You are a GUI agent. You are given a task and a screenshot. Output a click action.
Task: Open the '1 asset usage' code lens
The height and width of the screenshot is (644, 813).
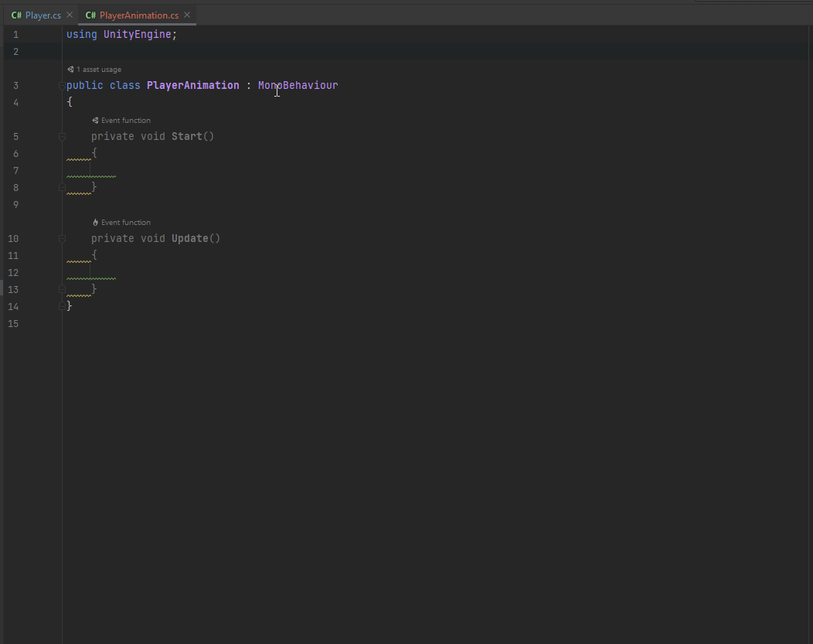point(98,70)
